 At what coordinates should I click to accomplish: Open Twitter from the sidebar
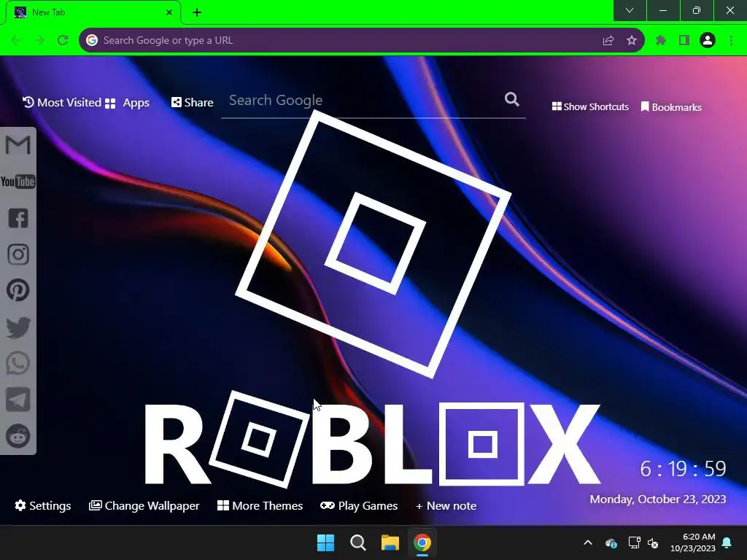[18, 327]
